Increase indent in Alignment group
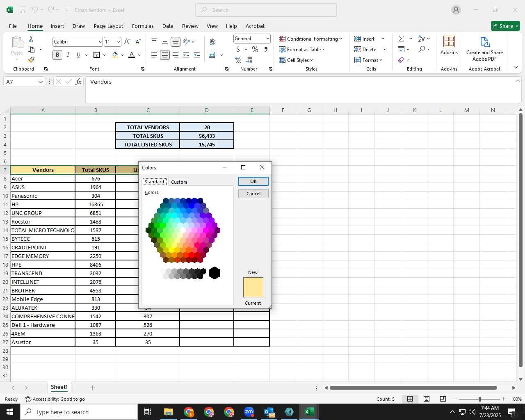Viewport: 525px width, 420px height. (x=197, y=55)
